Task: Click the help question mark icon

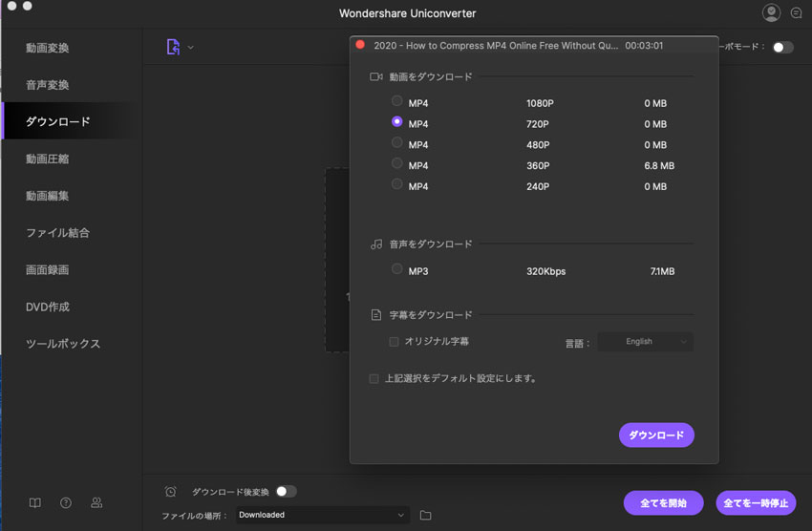Action: click(x=66, y=502)
